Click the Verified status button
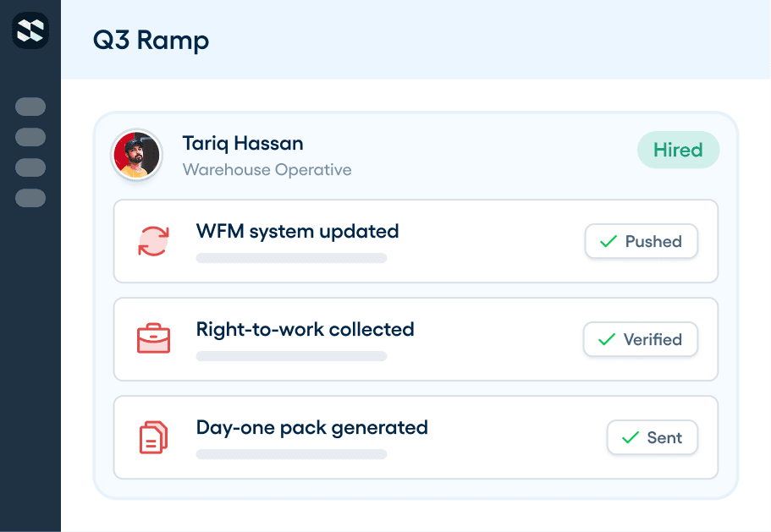This screenshot has width=771, height=532. pyautogui.click(x=640, y=339)
